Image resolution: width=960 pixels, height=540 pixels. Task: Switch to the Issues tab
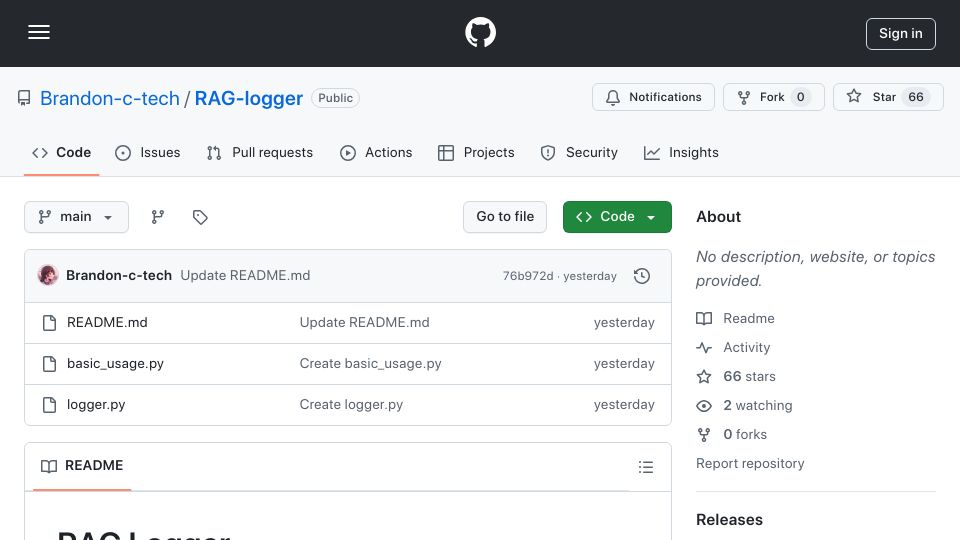[148, 152]
